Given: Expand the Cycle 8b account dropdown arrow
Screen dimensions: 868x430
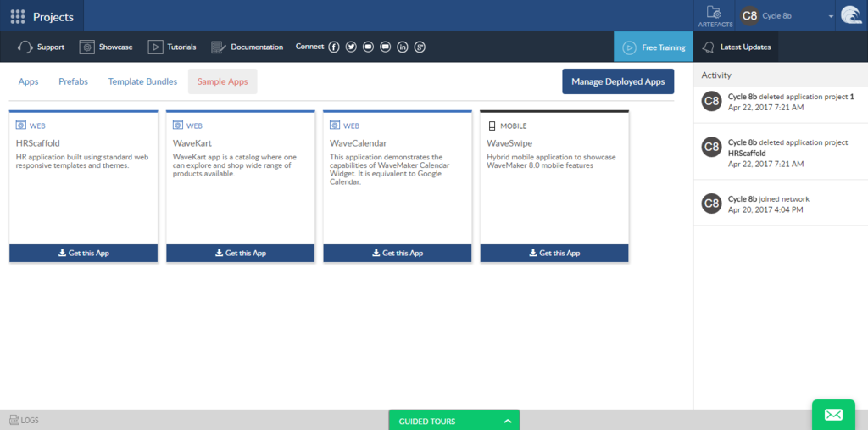Looking at the screenshot, I should point(831,17).
